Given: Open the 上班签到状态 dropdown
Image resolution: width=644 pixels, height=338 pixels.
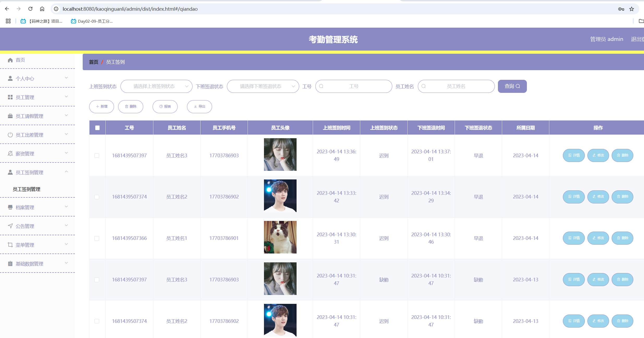Looking at the screenshot, I should pyautogui.click(x=156, y=86).
